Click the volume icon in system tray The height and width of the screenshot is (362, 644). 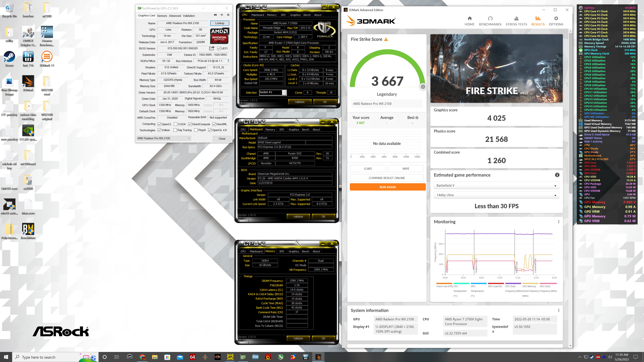610,357
